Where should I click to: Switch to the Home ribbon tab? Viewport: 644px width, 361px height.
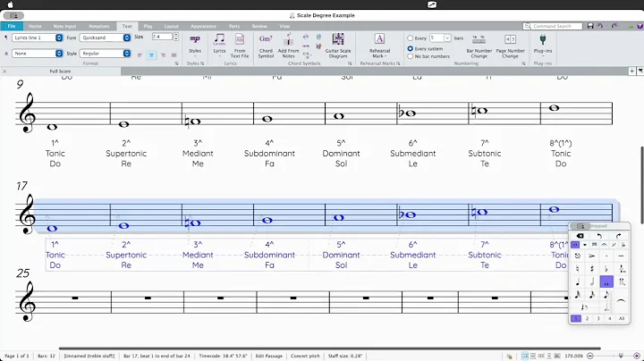[35, 26]
